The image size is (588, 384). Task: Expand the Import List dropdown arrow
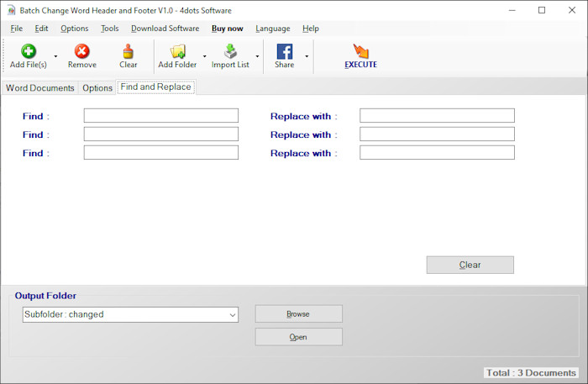click(257, 56)
